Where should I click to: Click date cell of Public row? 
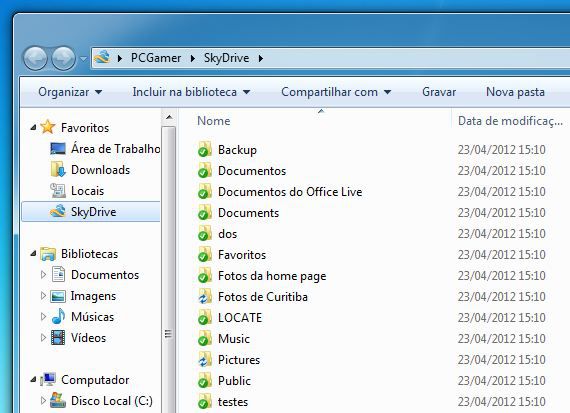[x=502, y=380]
